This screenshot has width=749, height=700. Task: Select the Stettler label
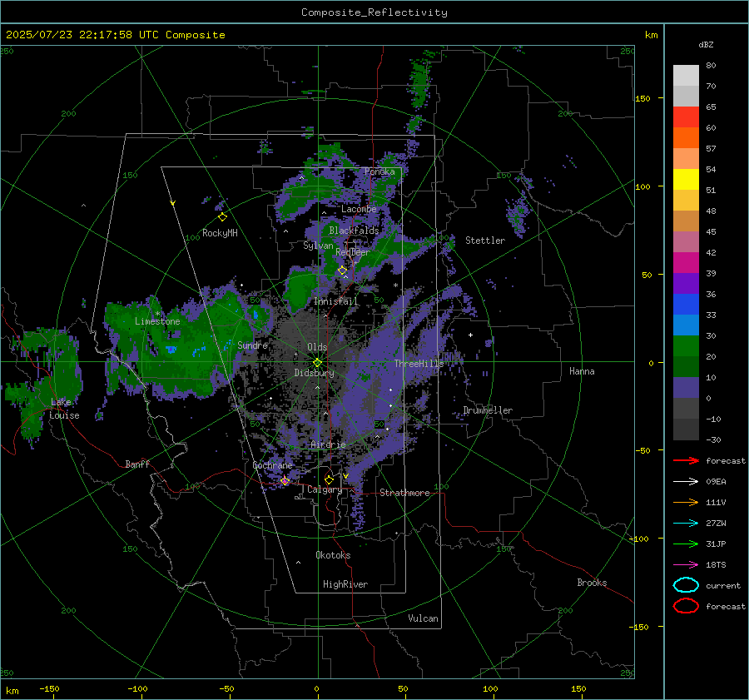485,241
